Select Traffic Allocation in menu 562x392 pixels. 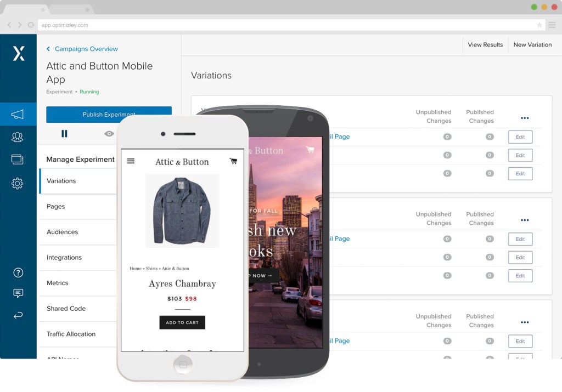[x=78, y=334]
